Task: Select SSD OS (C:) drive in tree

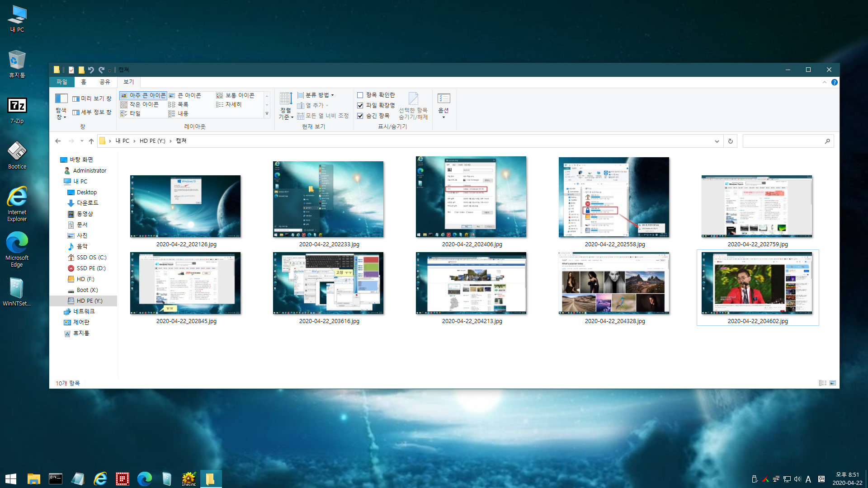Action: [87, 257]
